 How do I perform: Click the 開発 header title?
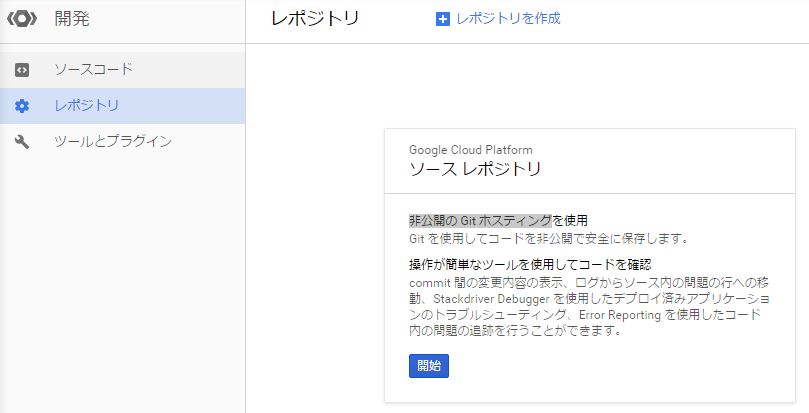(x=72, y=19)
